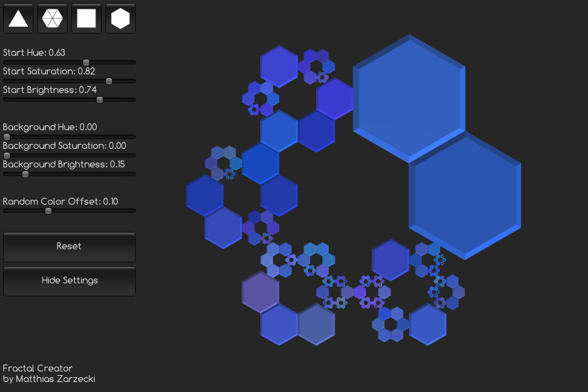Pick the square fractal shape
588x392 pixels.
86,19
